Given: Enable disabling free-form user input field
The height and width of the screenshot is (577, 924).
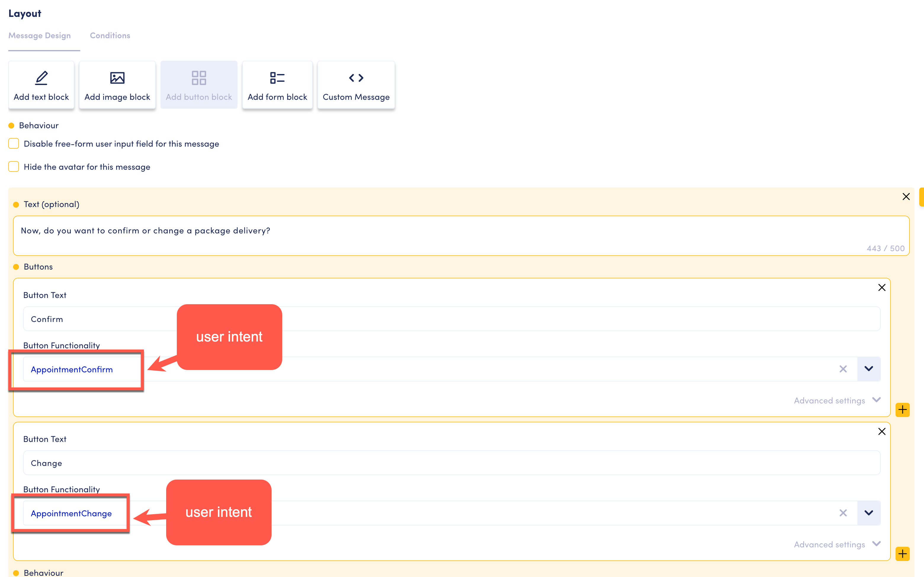Looking at the screenshot, I should (13, 143).
